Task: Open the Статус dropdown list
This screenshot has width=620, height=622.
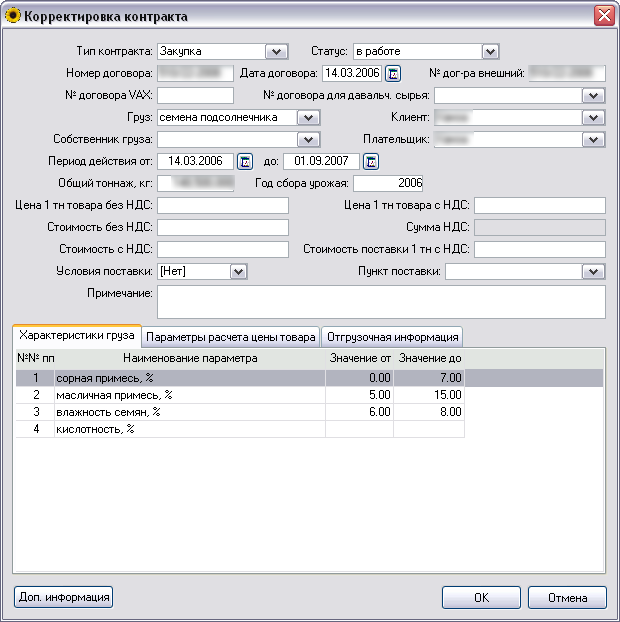Action: (490, 52)
